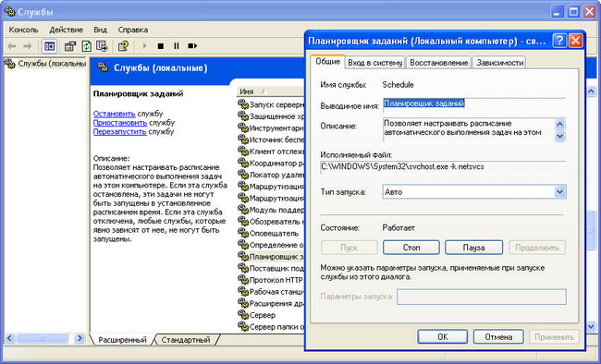Viewport: 601px width, 364px height.
Task: Click the Pause service toolbar icon
Action: (x=177, y=46)
